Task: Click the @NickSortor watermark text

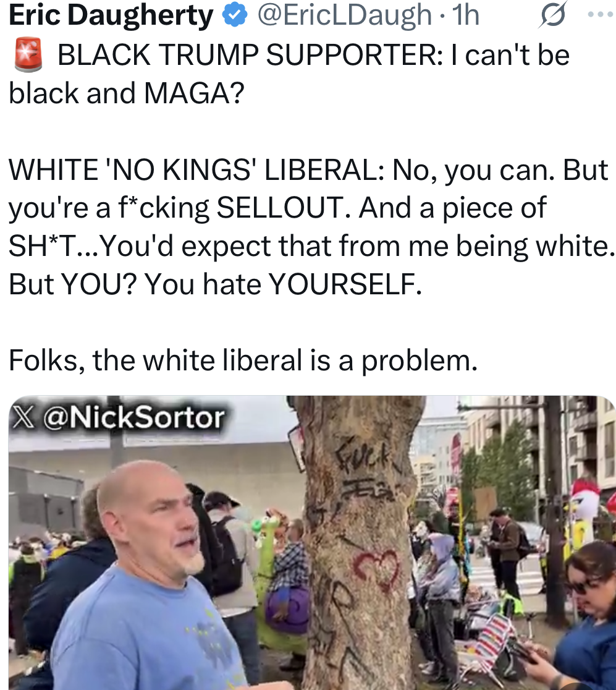Action: (133, 417)
